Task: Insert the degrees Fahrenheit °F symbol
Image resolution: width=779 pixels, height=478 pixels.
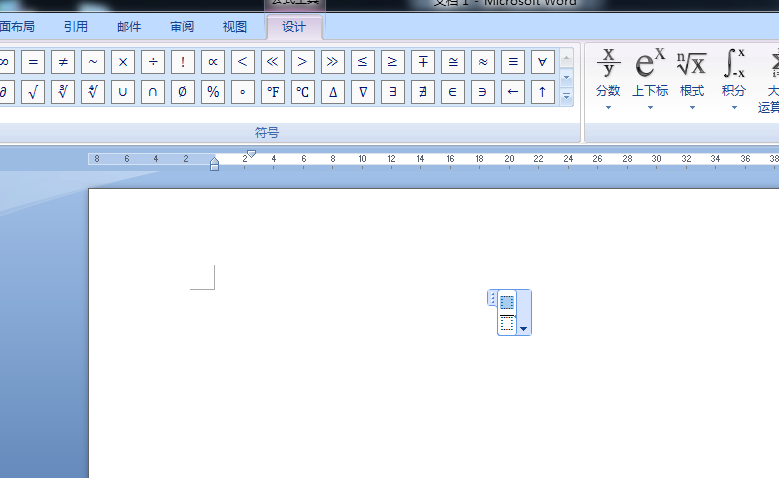Action: click(273, 92)
